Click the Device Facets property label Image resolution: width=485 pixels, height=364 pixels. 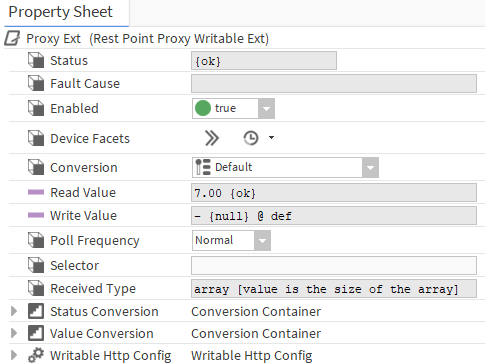pyautogui.click(x=90, y=138)
